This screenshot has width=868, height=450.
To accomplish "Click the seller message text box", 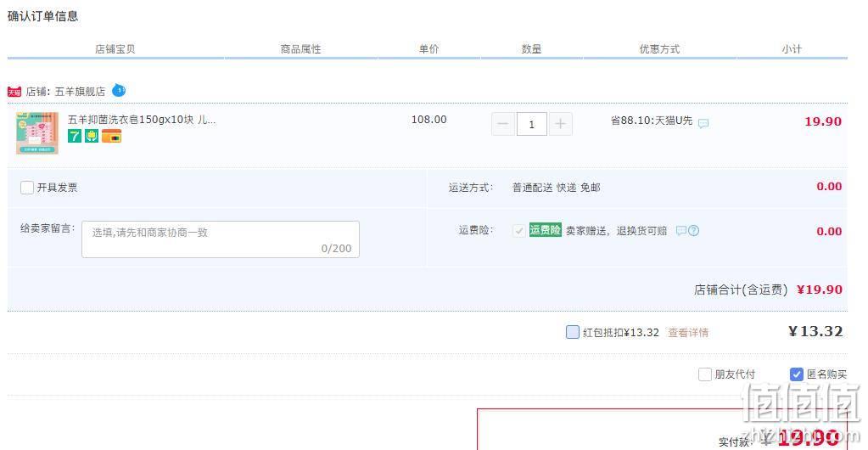I will (221, 239).
